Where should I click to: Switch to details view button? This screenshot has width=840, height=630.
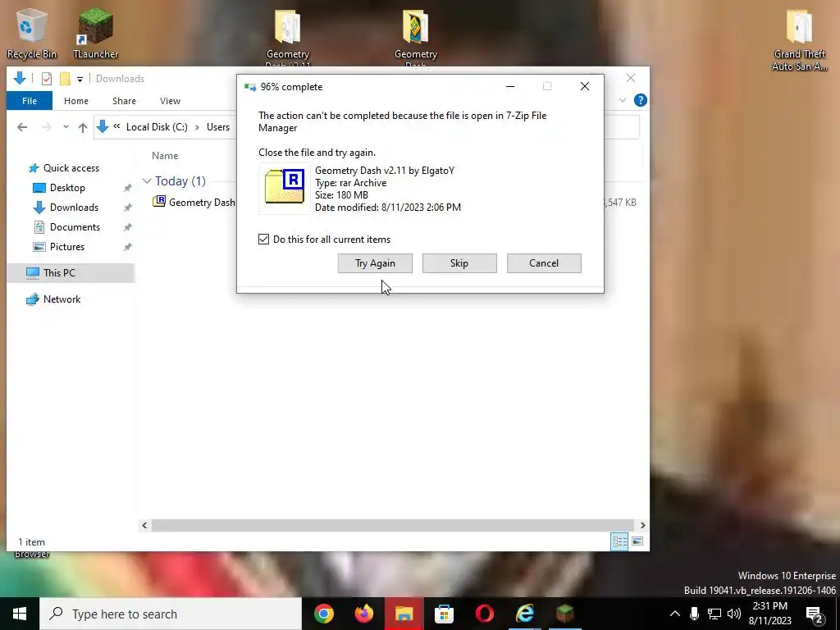pyautogui.click(x=619, y=541)
